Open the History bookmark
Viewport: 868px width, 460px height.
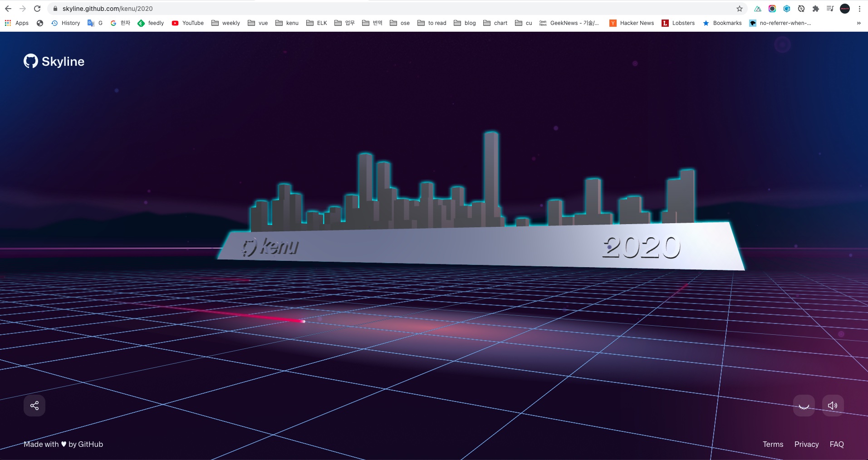[66, 23]
